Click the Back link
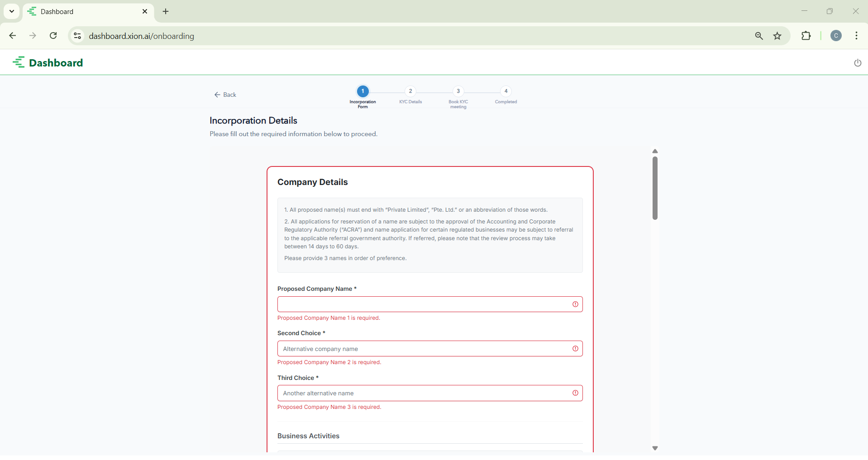Viewport: 868px width, 460px height. tap(225, 95)
